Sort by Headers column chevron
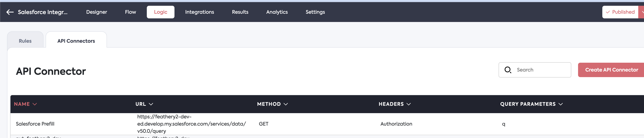 click(x=408, y=104)
